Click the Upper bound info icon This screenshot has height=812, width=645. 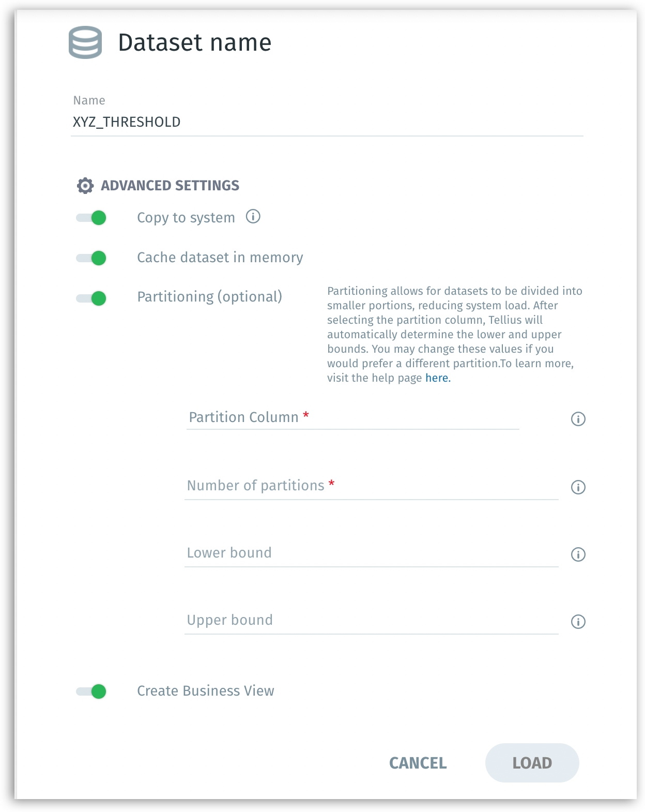tap(578, 622)
